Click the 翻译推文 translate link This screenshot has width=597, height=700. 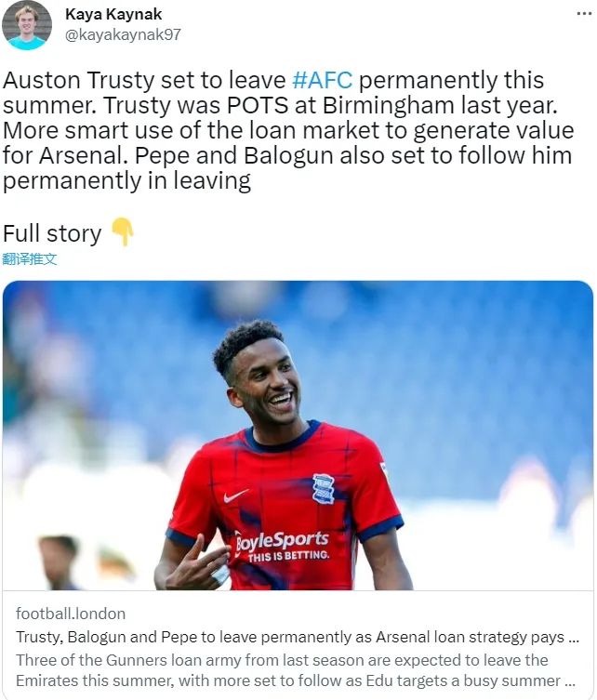coord(30,259)
